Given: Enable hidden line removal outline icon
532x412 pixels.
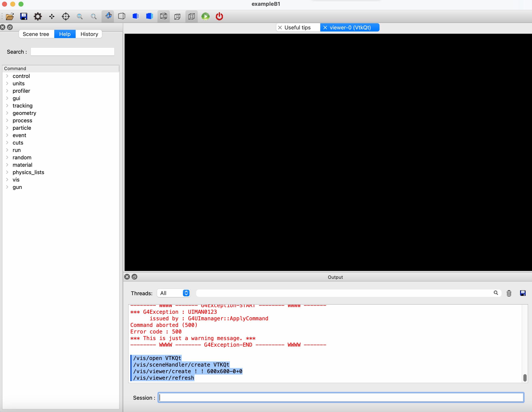Looking at the screenshot, I should pos(122,17).
